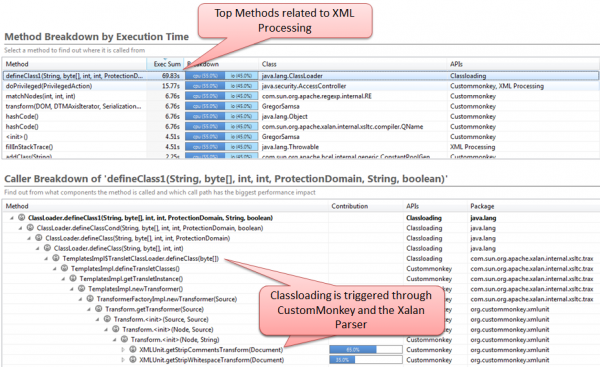Select ClassLoader.defineClass(String, byte[], int, int) tree row
Viewport: 600px width, 367px height.
point(300,248)
